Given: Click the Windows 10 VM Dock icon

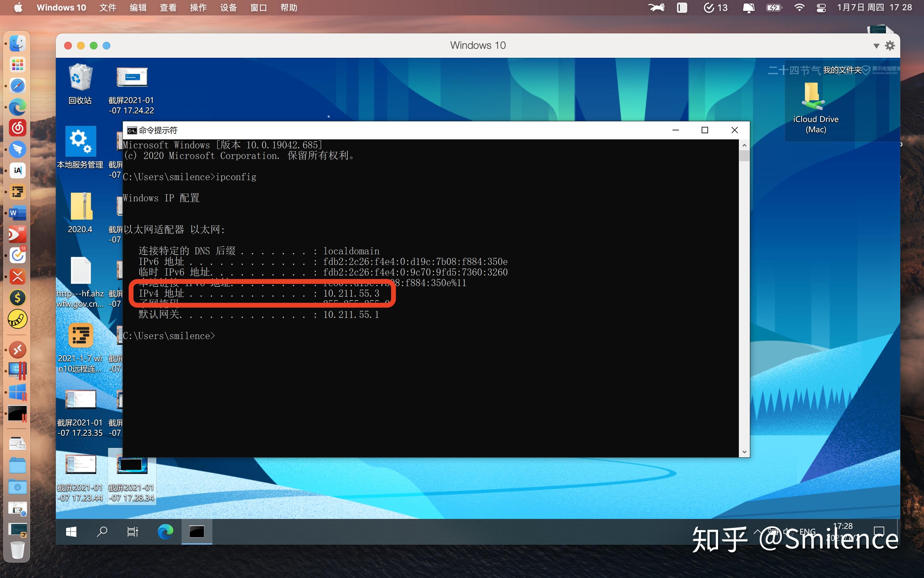Looking at the screenshot, I should pos(18,392).
